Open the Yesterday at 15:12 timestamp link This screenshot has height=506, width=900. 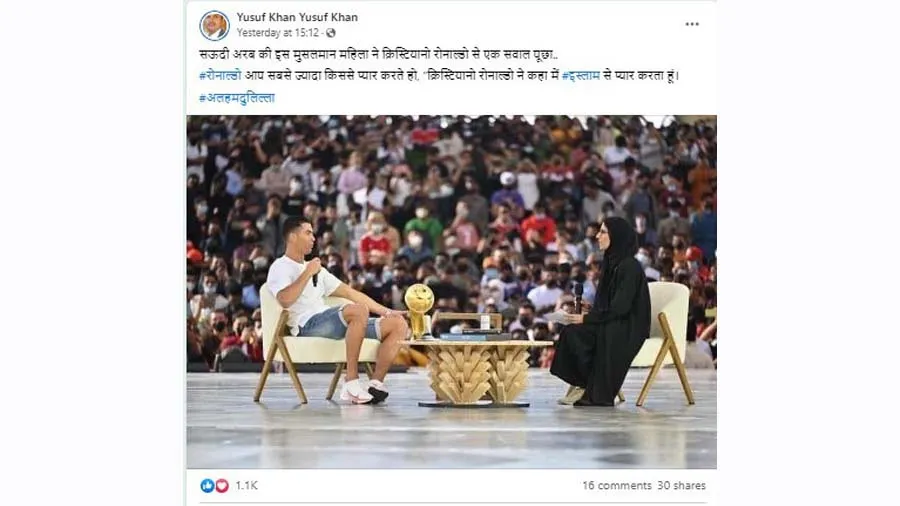click(278, 33)
